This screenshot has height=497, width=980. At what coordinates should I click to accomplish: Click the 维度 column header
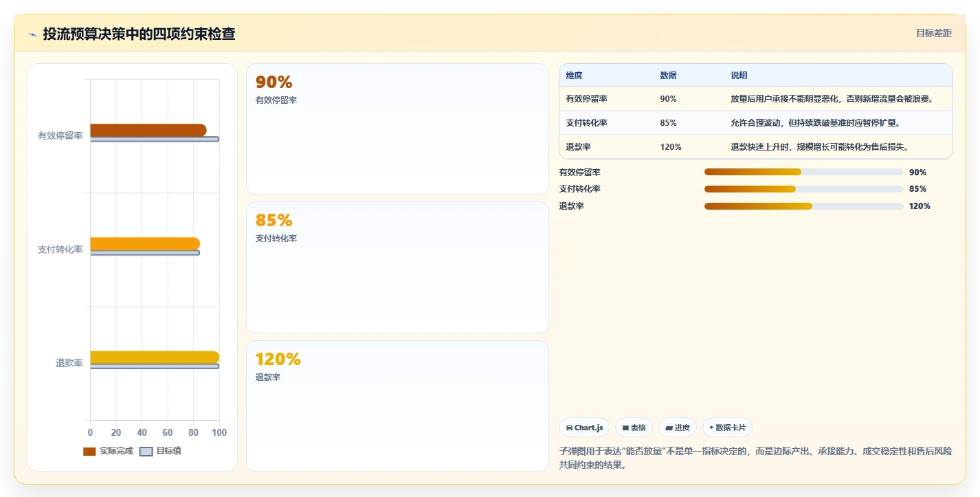point(574,75)
